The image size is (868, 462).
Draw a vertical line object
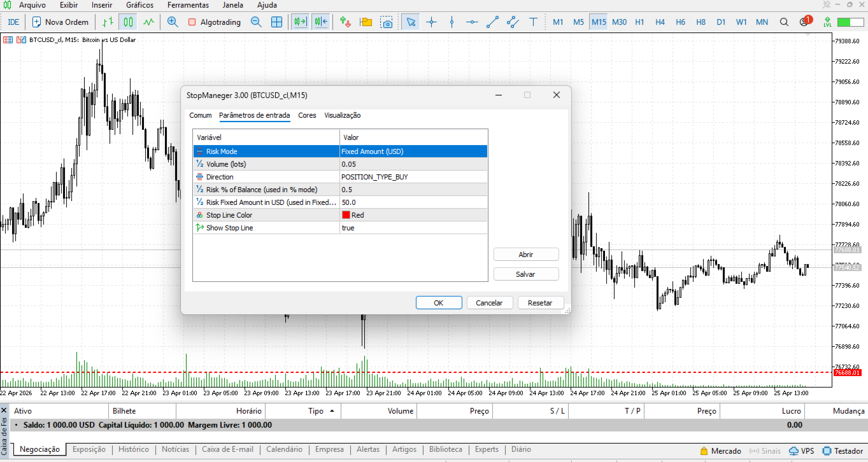(452, 22)
